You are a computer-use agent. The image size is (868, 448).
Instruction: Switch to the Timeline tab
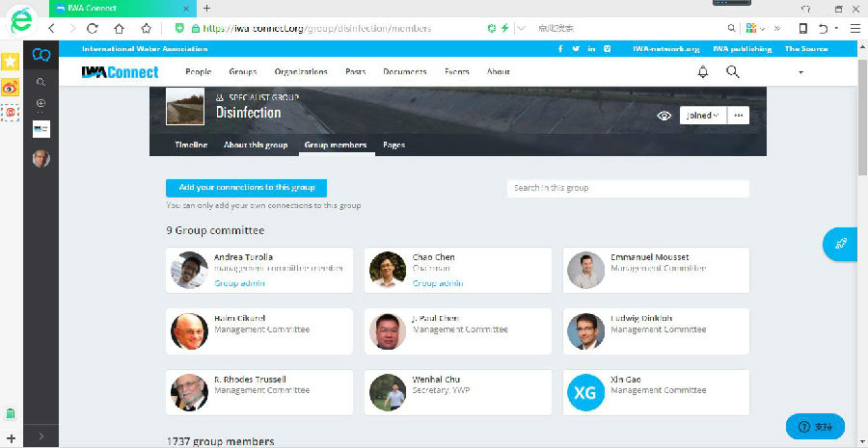pyautogui.click(x=191, y=145)
